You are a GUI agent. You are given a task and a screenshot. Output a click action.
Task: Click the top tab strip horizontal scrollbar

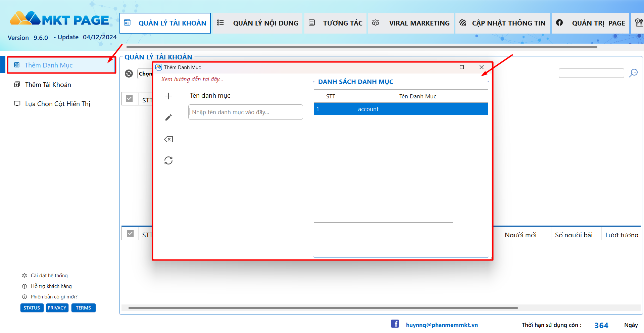click(362, 47)
